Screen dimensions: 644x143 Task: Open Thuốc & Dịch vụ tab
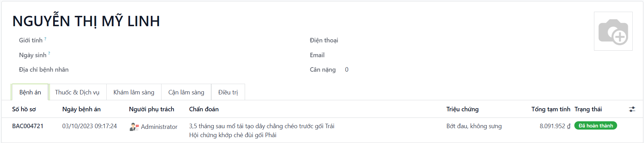coord(77,92)
